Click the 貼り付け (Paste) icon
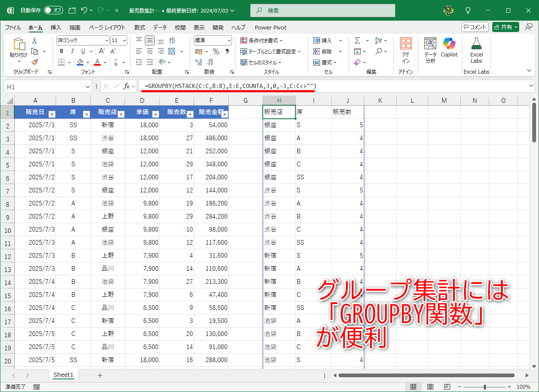 [18, 46]
